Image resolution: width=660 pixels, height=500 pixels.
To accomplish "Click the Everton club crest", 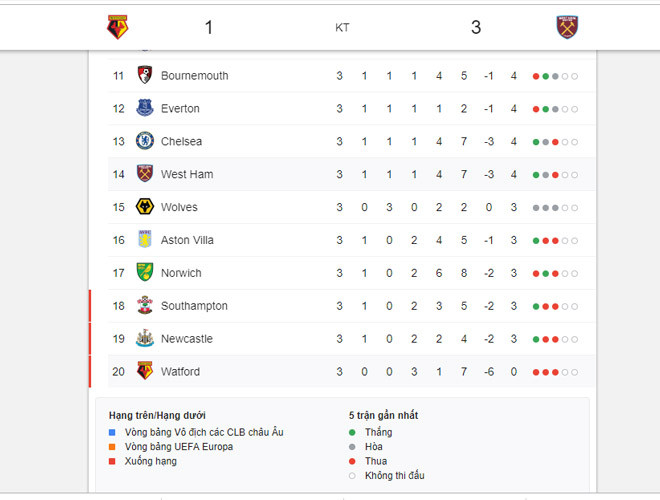I will click(145, 108).
